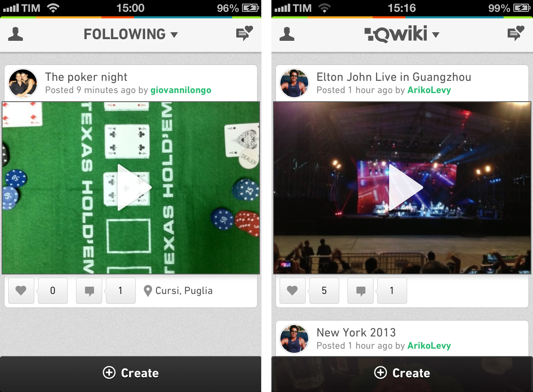View Cursi, Puglia location
This screenshot has width=533, height=392.
pos(178,291)
